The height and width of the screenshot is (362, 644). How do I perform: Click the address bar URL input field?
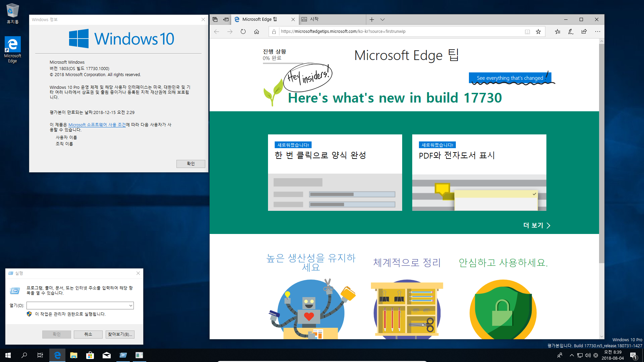(x=398, y=31)
